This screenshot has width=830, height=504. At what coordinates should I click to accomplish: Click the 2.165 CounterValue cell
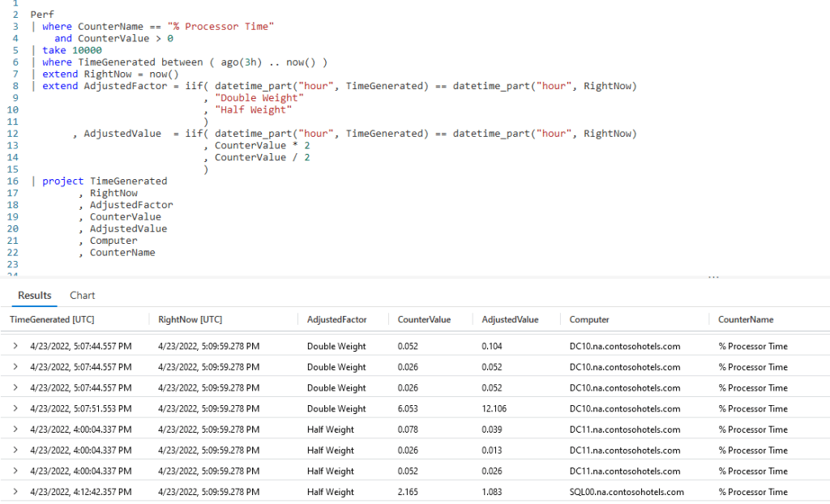(x=409, y=492)
